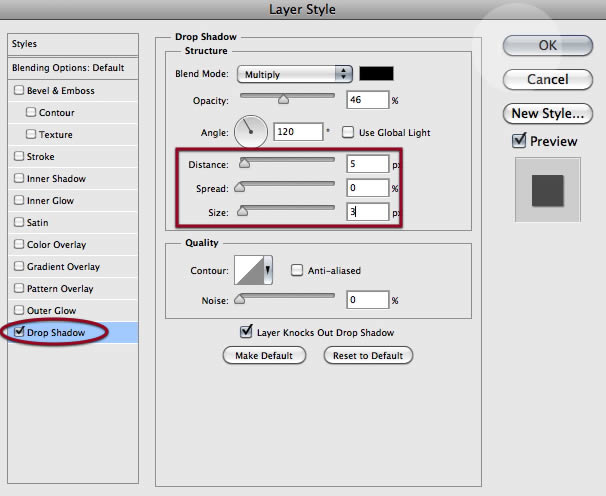Click the Make Default button

click(x=264, y=355)
